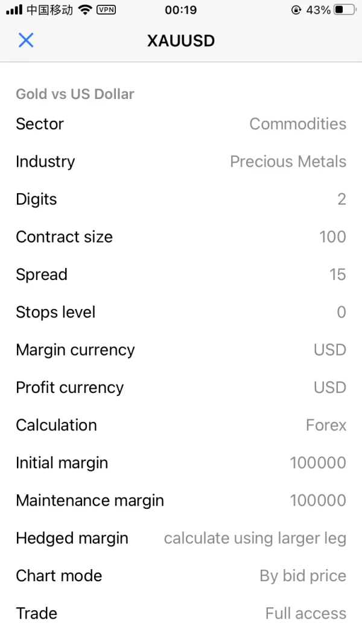Tap the Spread value 15
The width and height of the screenshot is (362, 644).
click(x=337, y=275)
